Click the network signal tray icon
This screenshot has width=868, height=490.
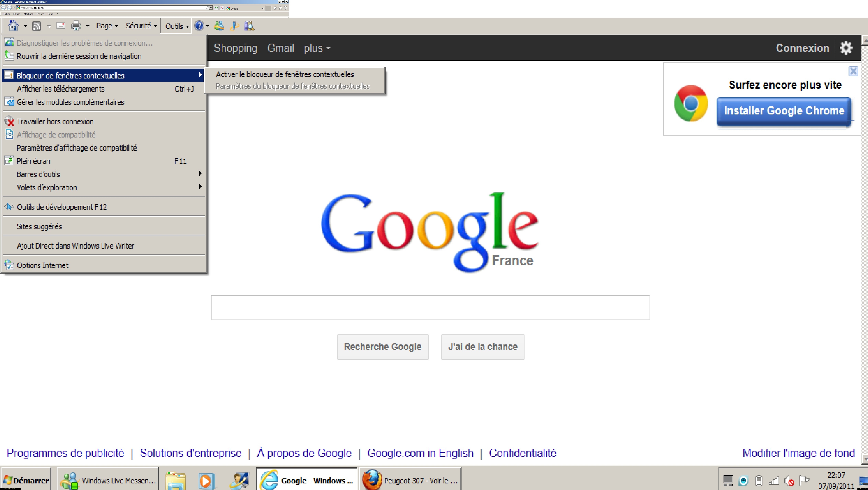tap(774, 480)
